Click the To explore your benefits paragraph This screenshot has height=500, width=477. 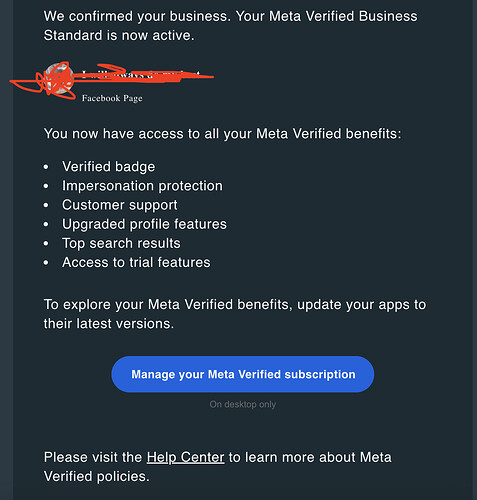click(x=235, y=314)
